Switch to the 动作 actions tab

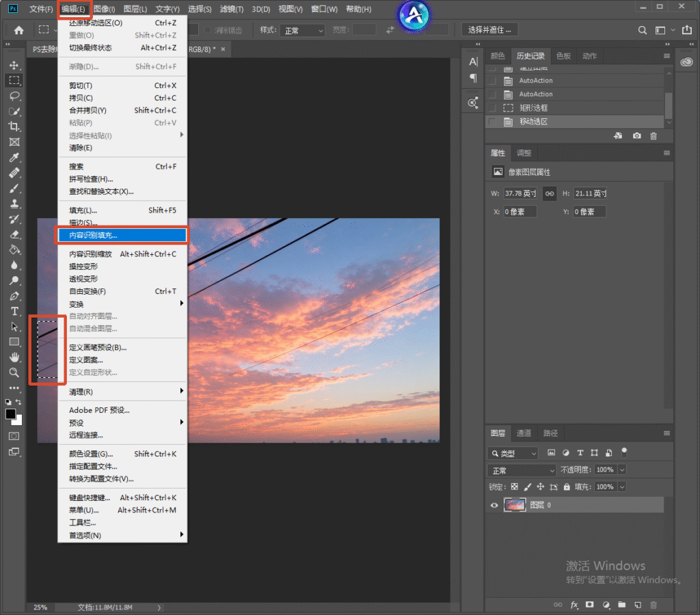(x=589, y=56)
